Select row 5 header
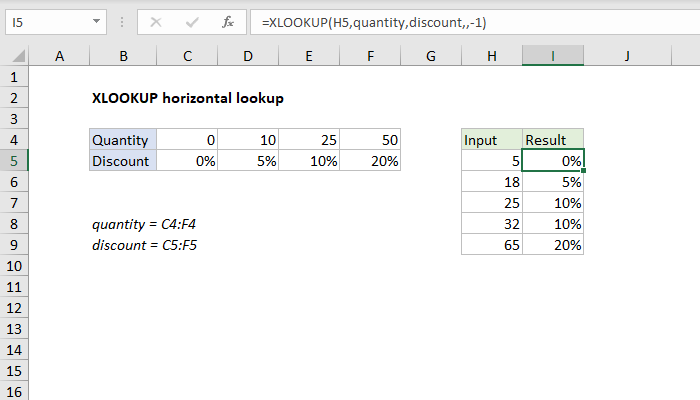Screen dimensions: 700x400 [x=14, y=161]
